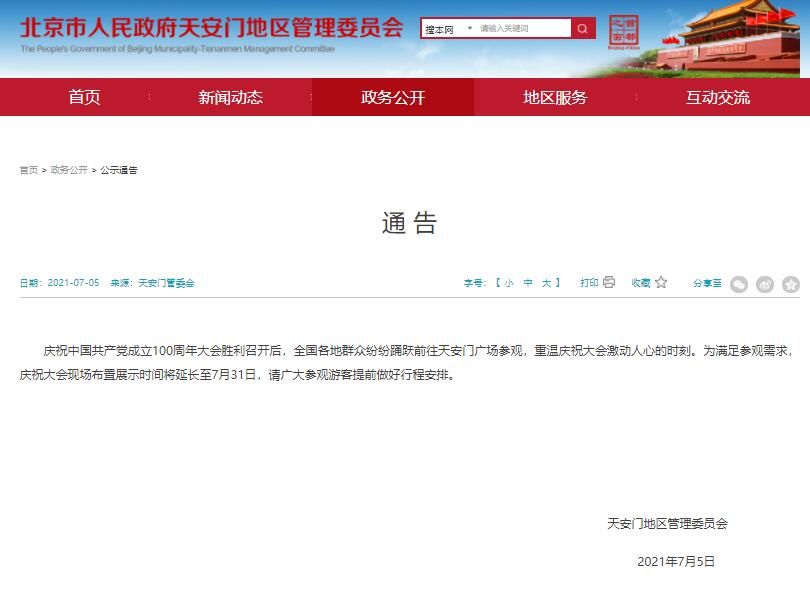810x595 pixels.
Task: Open the 搜本网 search scope dropdown
Action: coord(447,29)
